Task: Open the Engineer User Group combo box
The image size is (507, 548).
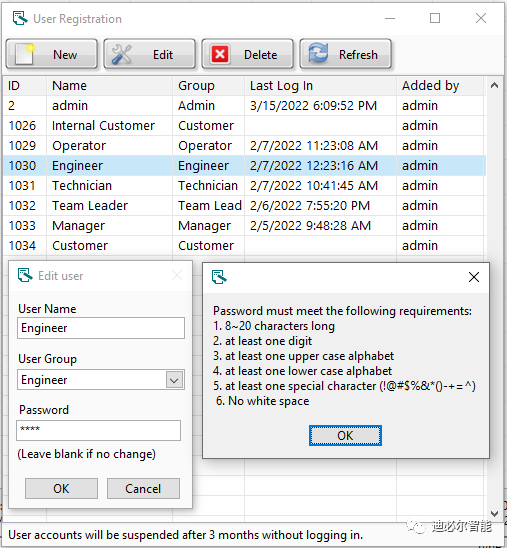Action: [x=101, y=380]
